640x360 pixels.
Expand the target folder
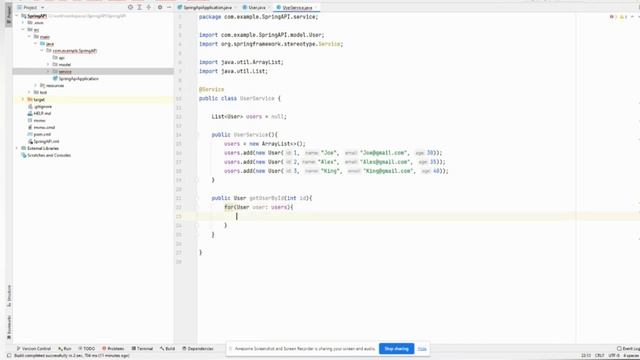[x=23, y=99]
